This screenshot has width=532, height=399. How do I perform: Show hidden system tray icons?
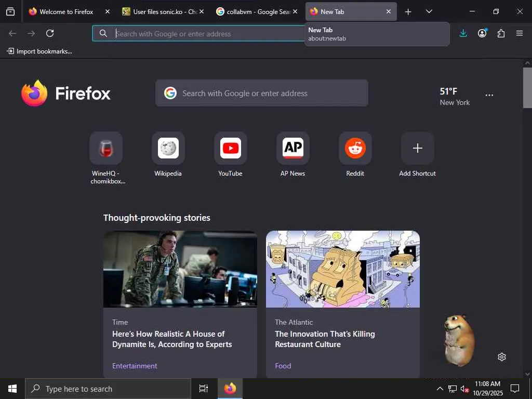[440, 389]
